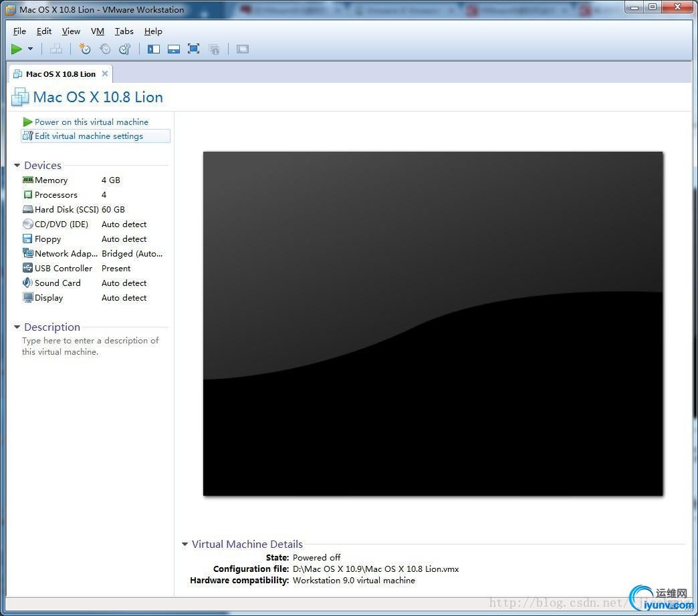Close the VMware Workstation window
This screenshot has width=698, height=616.
coord(677,7)
